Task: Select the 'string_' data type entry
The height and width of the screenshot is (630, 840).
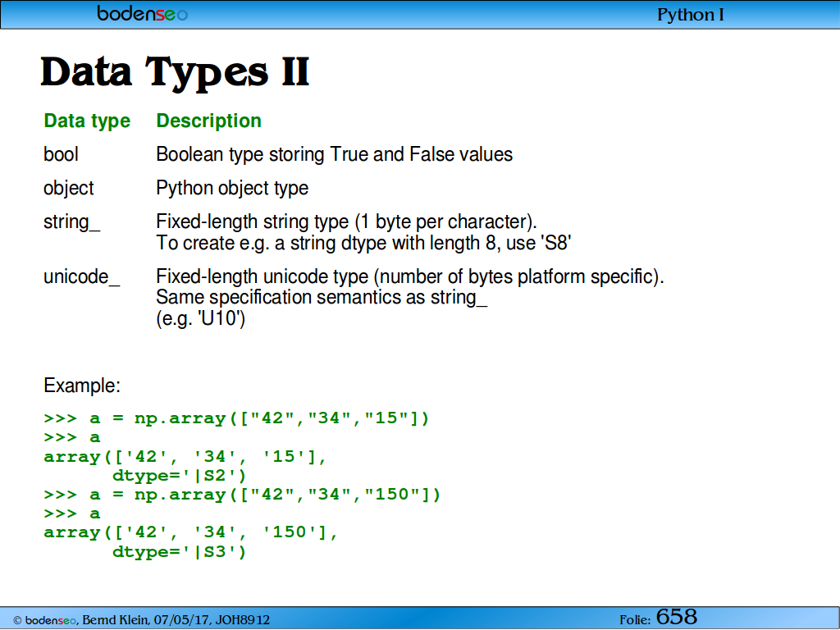Action: point(72,221)
